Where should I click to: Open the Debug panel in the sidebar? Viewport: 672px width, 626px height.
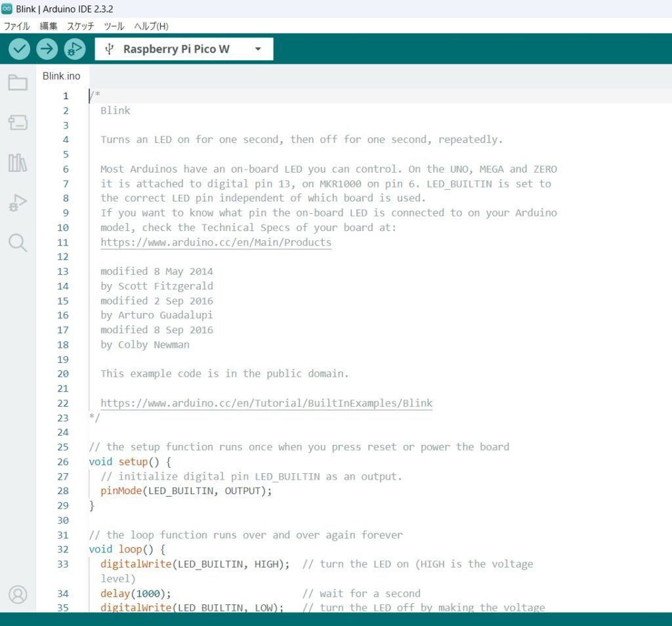[x=18, y=203]
